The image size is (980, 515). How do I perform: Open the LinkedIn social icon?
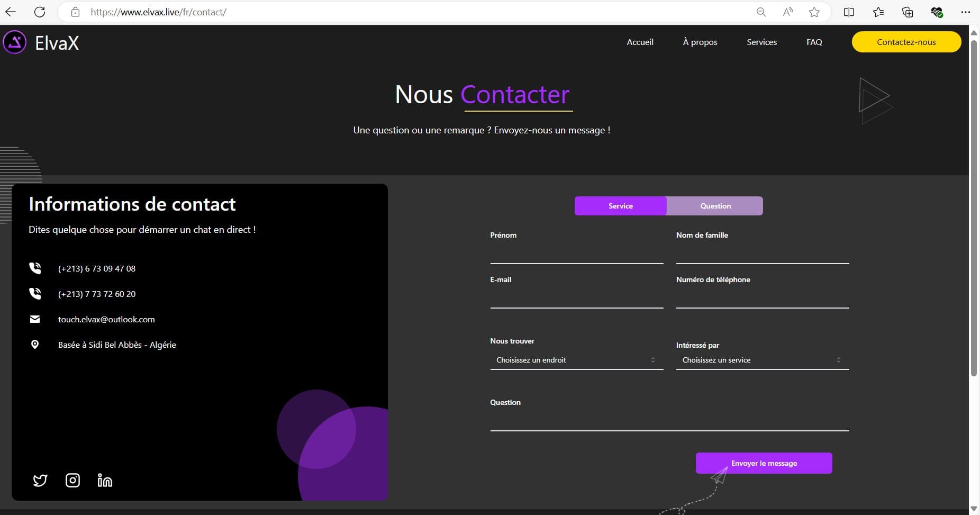pyautogui.click(x=105, y=480)
